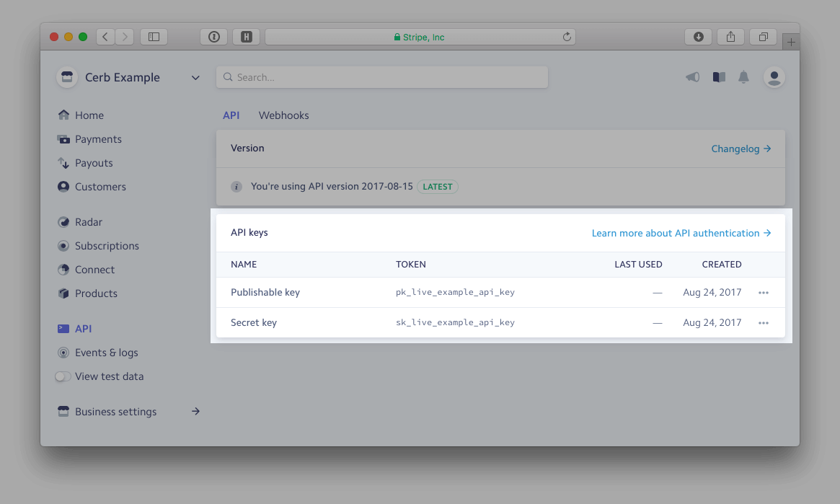Open Payouts in the sidebar
The width and height of the screenshot is (840, 504).
point(94,163)
